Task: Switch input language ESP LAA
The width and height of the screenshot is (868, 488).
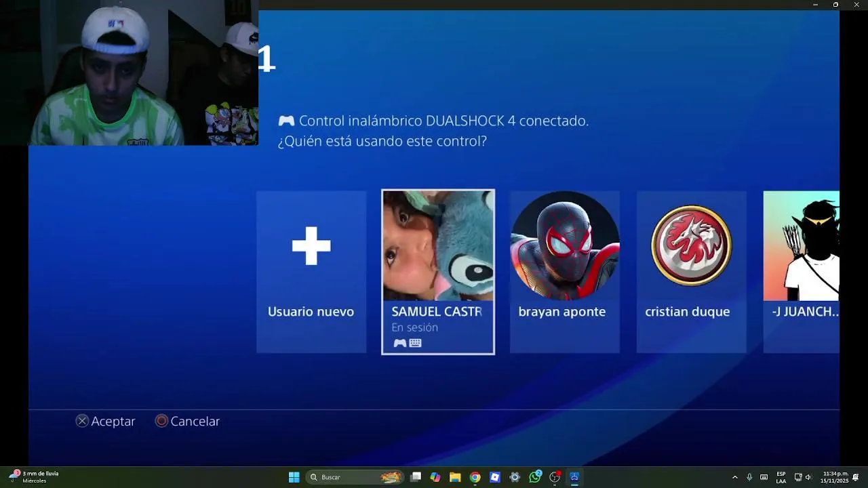Action: coord(781,477)
